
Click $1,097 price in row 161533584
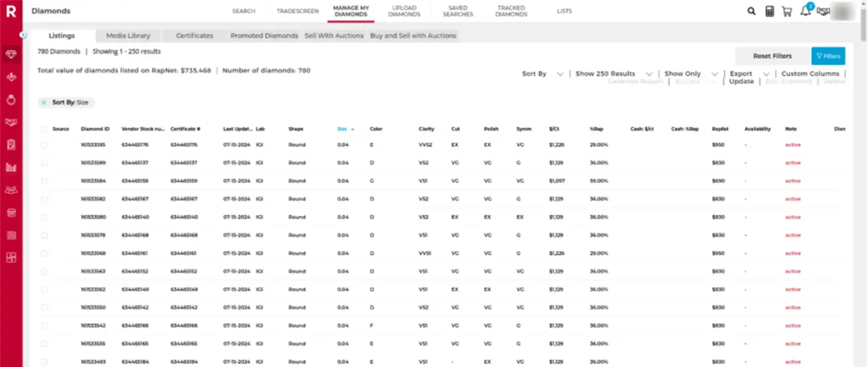pyautogui.click(x=556, y=181)
